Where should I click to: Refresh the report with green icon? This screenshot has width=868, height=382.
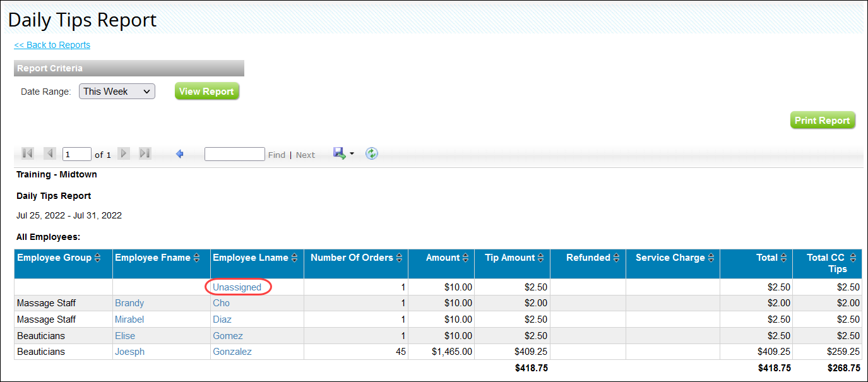coord(372,153)
